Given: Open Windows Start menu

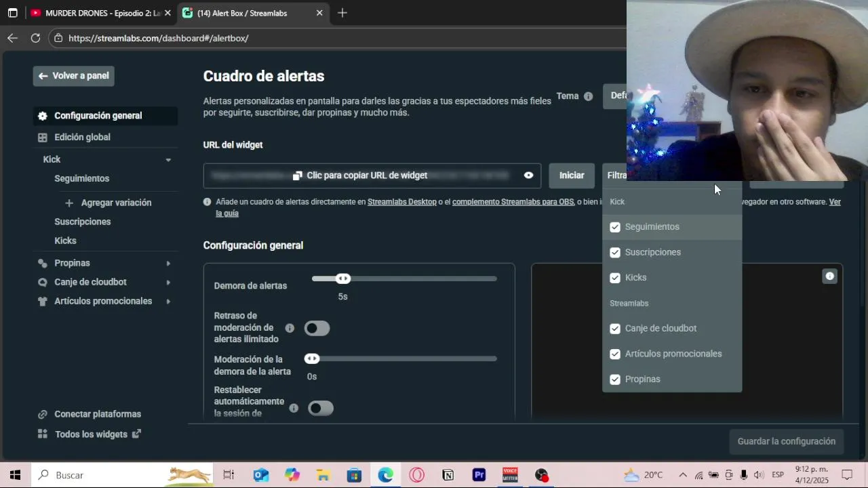Looking at the screenshot, I should coord(15,475).
